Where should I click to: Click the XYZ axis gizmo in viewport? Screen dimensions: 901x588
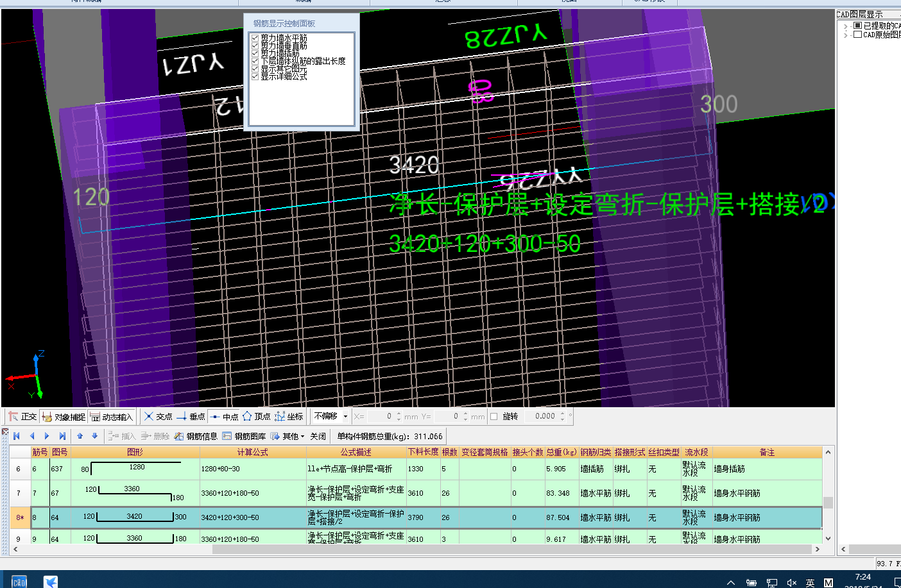[26, 375]
